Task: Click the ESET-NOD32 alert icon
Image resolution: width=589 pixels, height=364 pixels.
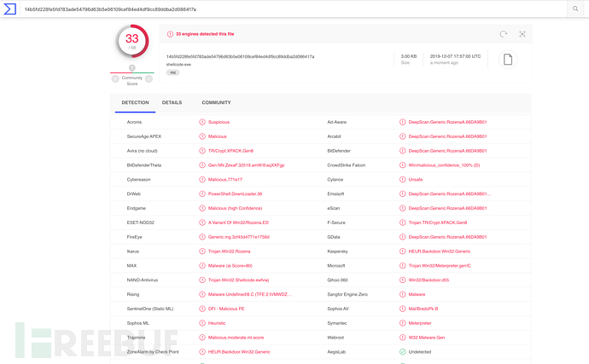Action: pyautogui.click(x=202, y=222)
